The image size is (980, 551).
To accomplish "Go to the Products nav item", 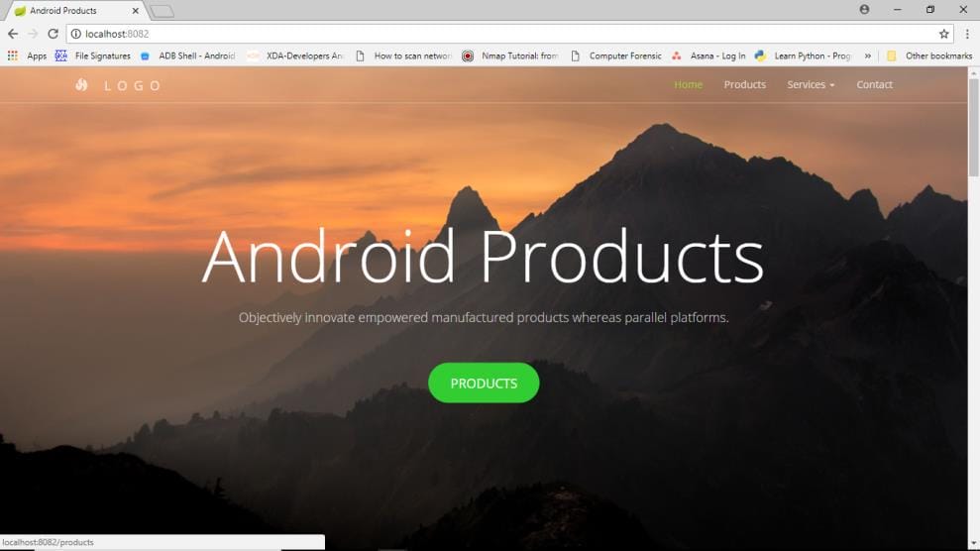I will tap(744, 85).
